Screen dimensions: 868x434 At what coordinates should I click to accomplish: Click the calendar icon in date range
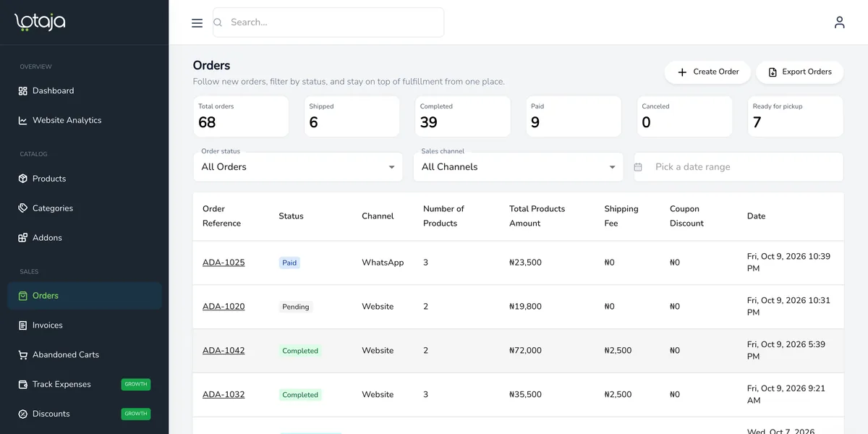coord(638,167)
